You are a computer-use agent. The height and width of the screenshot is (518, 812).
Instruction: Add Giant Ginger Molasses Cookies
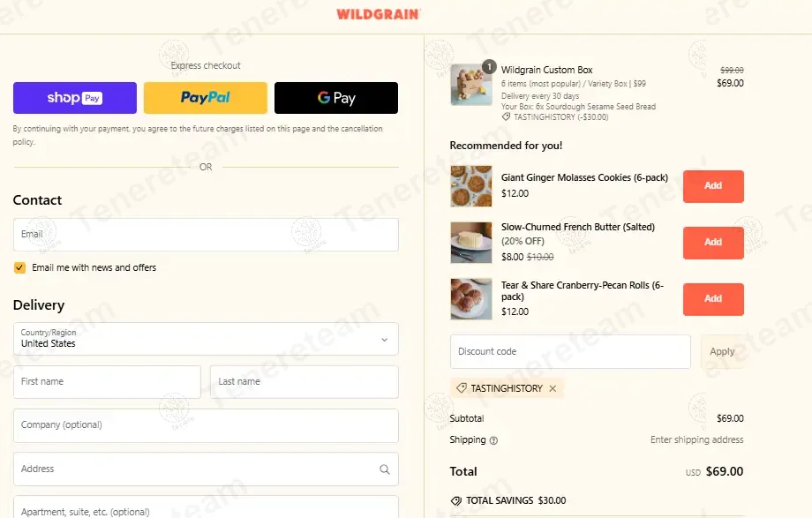[713, 186]
